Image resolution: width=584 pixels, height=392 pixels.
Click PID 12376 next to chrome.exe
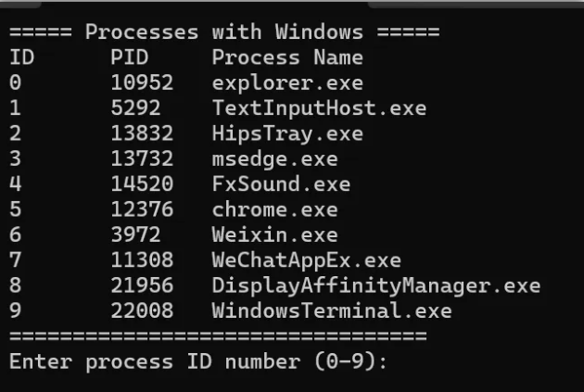(x=142, y=209)
